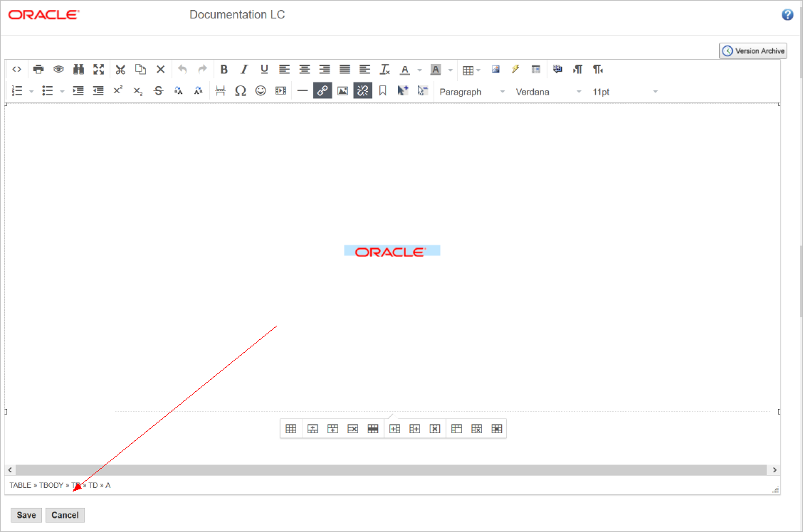803x532 pixels.
Task: Toggle underline formatting
Action: click(x=264, y=70)
